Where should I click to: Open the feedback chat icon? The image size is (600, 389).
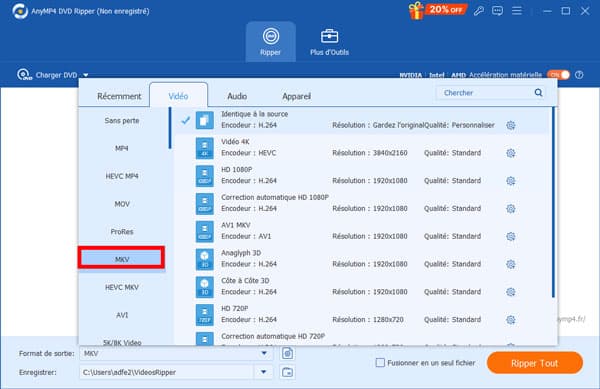coord(497,11)
